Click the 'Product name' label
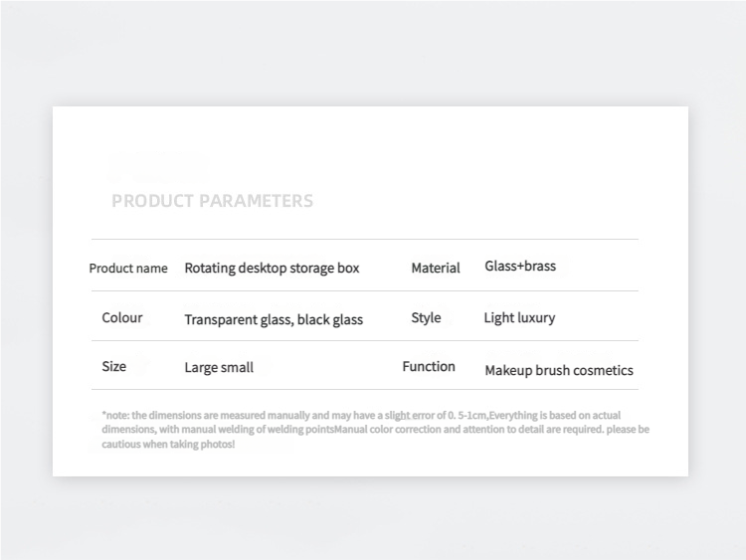 [128, 268]
